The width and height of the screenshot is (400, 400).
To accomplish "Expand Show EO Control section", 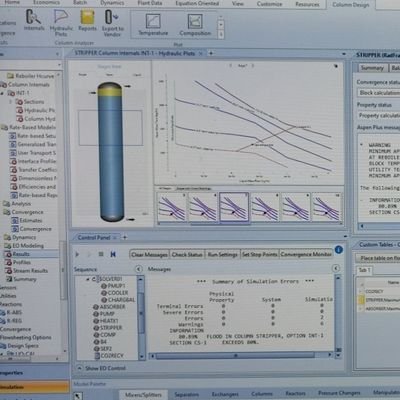I will pos(102,368).
